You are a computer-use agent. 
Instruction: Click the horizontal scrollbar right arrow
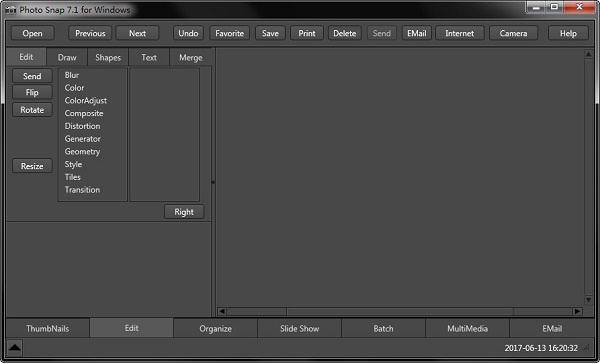(577, 311)
